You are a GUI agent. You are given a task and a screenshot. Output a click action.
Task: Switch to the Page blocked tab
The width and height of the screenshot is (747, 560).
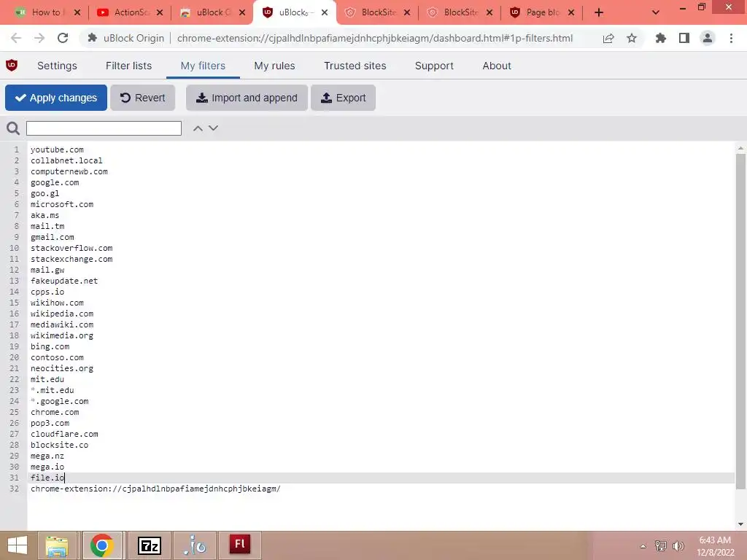pyautogui.click(x=541, y=12)
